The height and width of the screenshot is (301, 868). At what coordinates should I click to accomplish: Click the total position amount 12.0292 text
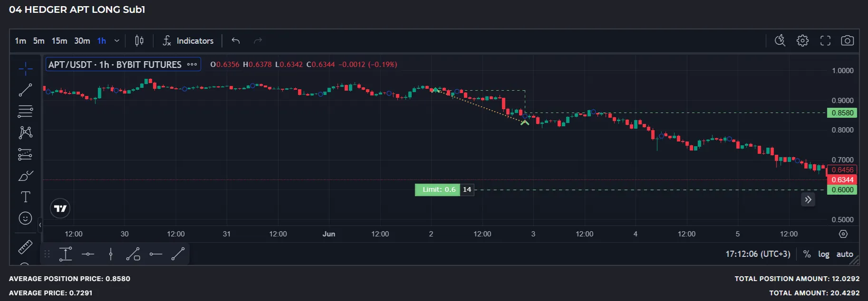coord(797,279)
